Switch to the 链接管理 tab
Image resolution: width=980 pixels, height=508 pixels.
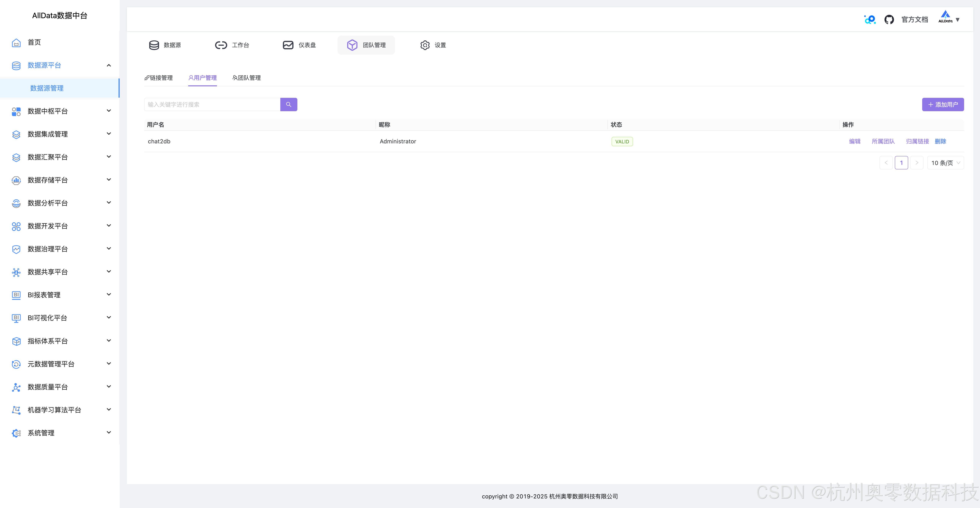coord(159,78)
